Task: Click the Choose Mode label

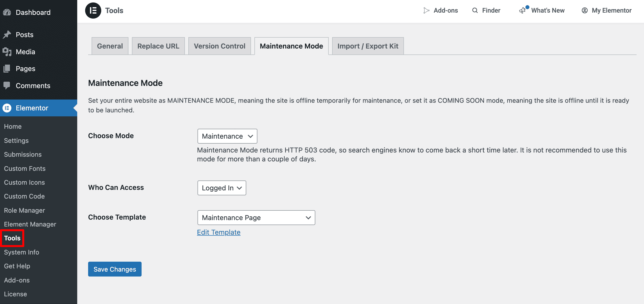Action: coord(111,135)
